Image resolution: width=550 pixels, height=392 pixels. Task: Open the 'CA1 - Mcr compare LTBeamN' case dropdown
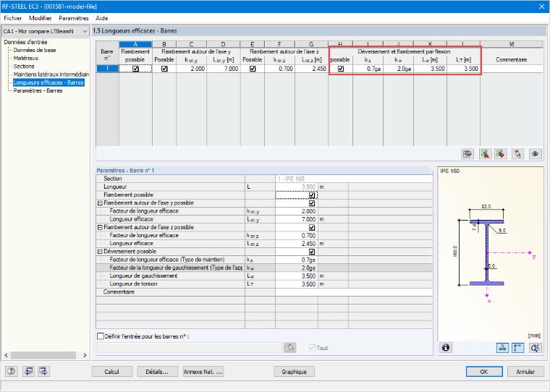pyautogui.click(x=46, y=31)
